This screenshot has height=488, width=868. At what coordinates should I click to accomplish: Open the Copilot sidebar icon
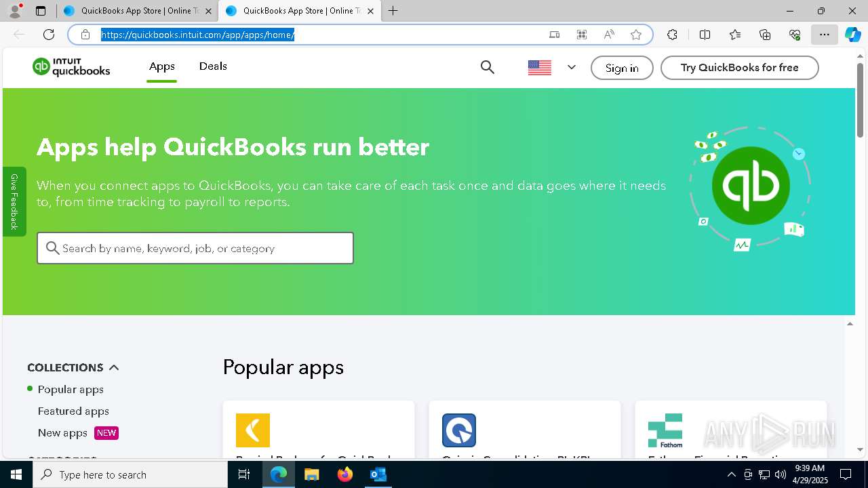[853, 35]
